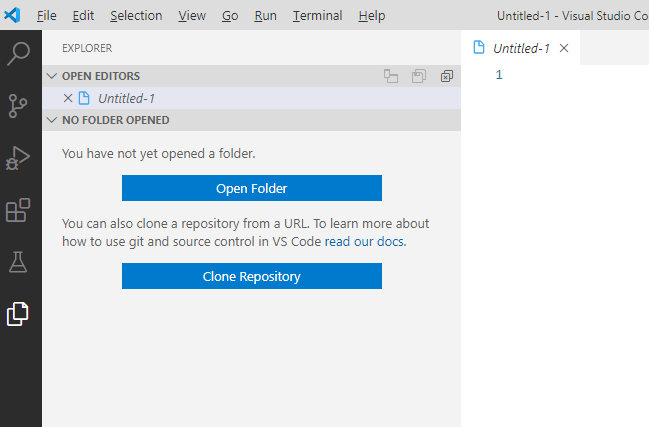
Task: Open the Test flask view
Action: 19,262
